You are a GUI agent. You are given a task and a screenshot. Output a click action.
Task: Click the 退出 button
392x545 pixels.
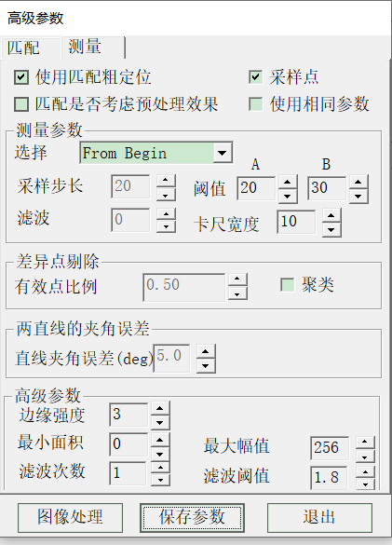click(x=319, y=518)
